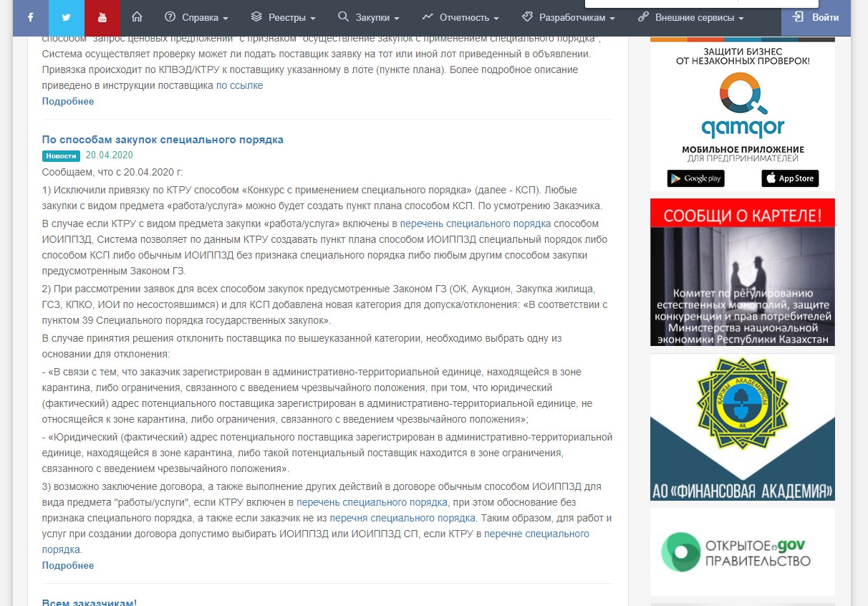Viewport: 868px width, 606px height.
Task: Expand the Реестры dropdown arrow
Action: click(313, 19)
